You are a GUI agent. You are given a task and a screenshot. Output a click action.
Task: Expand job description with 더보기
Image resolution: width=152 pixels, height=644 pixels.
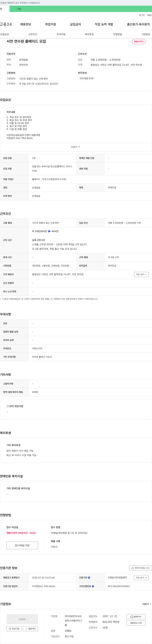pyautogui.click(x=76, y=147)
